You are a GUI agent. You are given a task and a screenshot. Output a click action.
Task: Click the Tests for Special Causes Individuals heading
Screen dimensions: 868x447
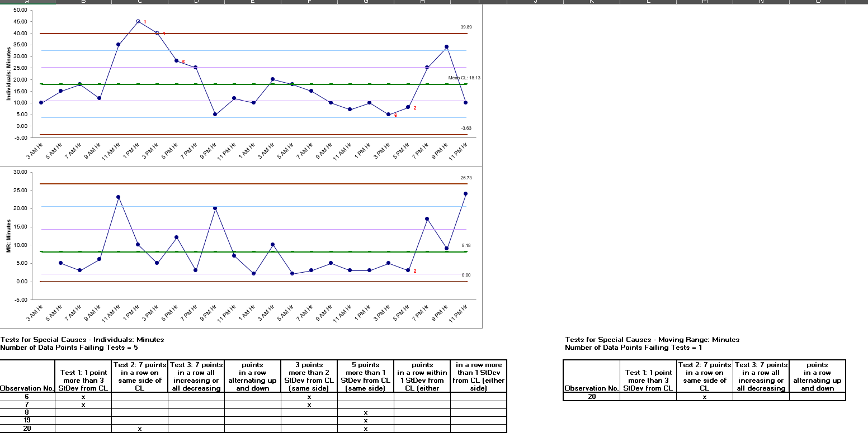[x=84, y=339]
